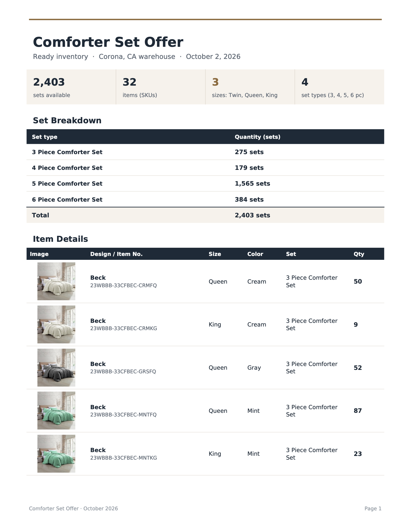Click "set types (3, 4, 5, 6 pc)" label
The width and height of the screenshot is (411, 532).
point(332,95)
